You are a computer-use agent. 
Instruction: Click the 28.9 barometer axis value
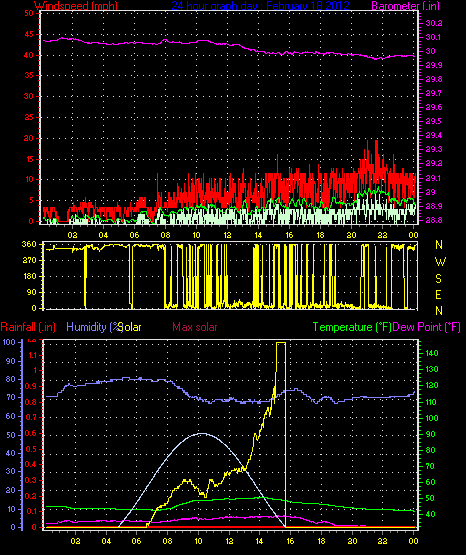pos(434,206)
